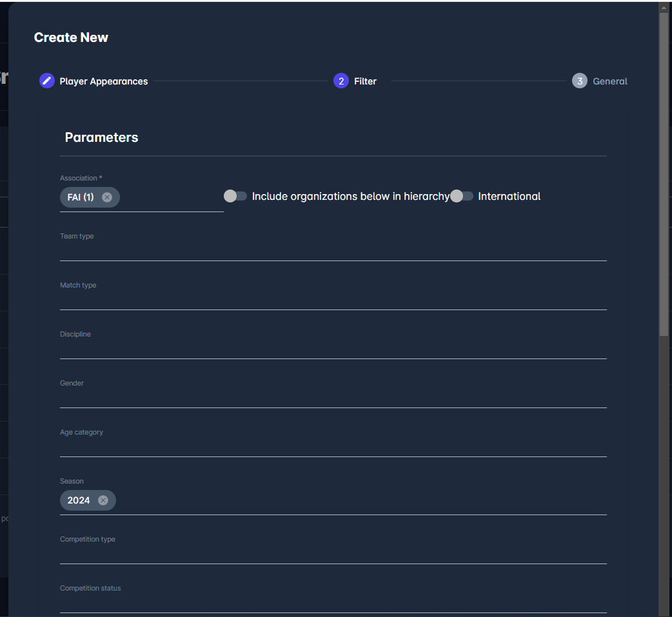Open the Age category dropdown

(333, 447)
